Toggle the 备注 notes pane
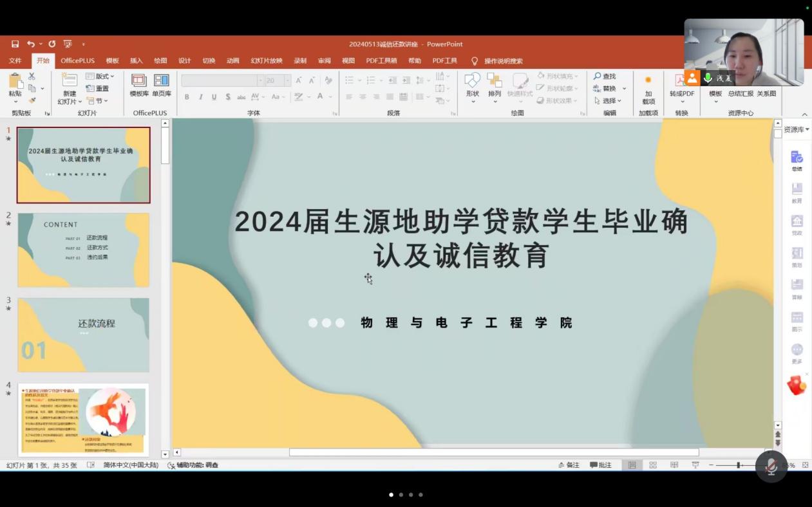 (x=569, y=465)
